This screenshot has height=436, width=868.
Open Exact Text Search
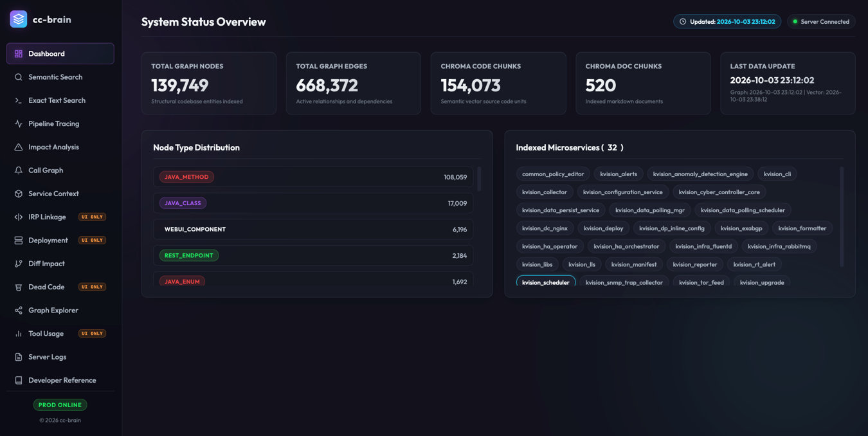pyautogui.click(x=60, y=100)
